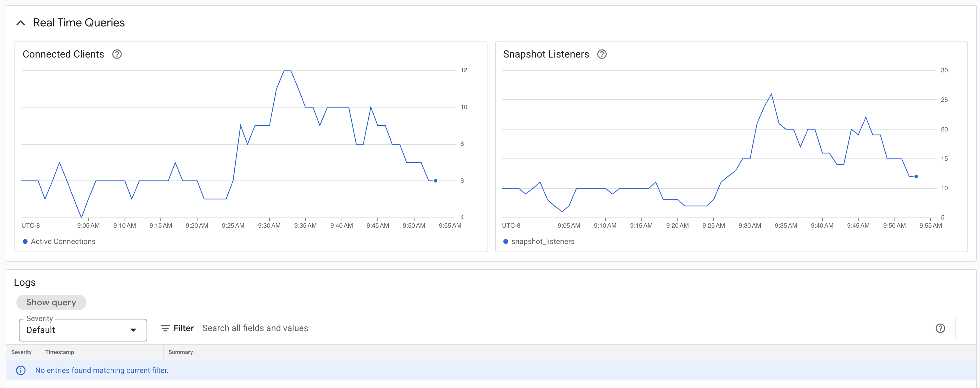Click latest data point on Connected Clients chart
Viewport: 980px width, 388px height.
pyautogui.click(x=436, y=181)
